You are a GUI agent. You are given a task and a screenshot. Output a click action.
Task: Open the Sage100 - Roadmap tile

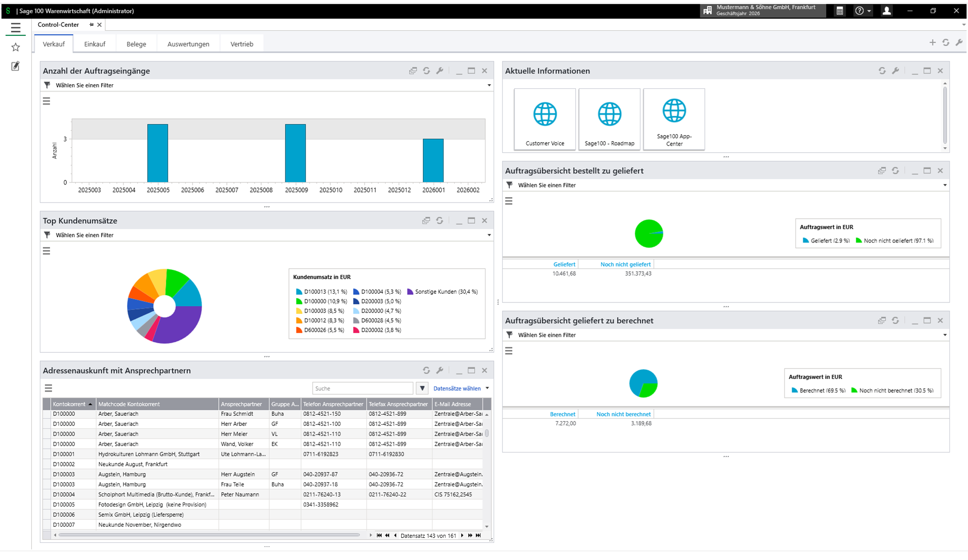[x=609, y=119]
